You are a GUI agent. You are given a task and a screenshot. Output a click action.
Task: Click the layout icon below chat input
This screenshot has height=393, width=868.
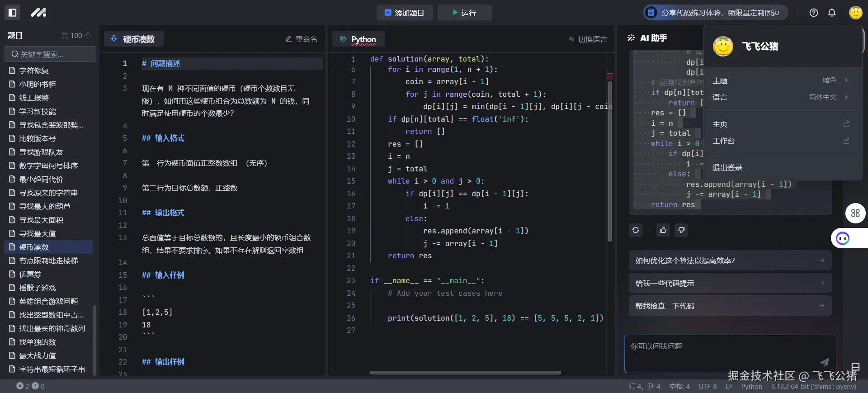[x=855, y=367]
